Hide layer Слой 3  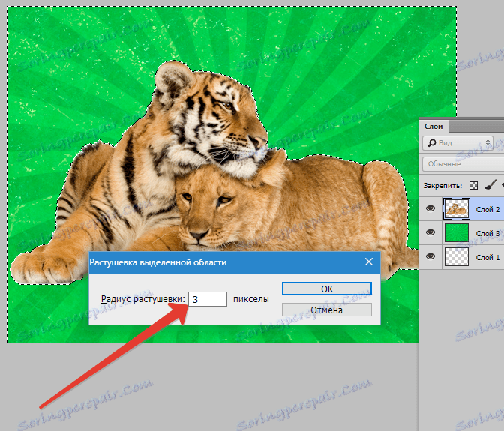pyautogui.click(x=430, y=232)
